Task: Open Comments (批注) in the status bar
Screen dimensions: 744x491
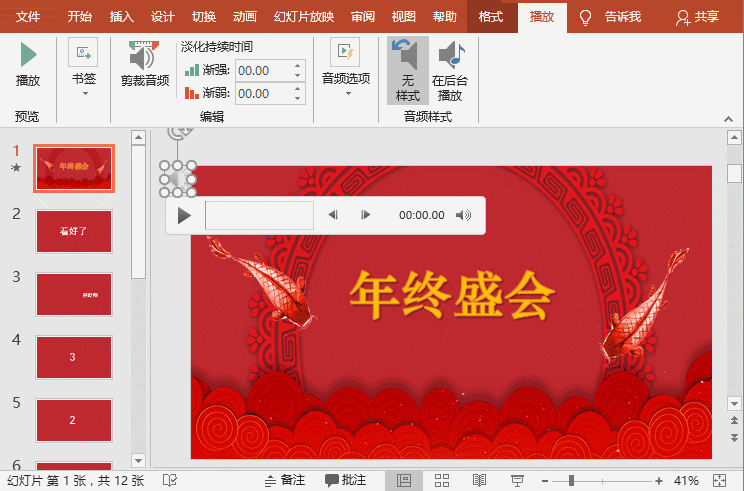Action: (x=346, y=481)
